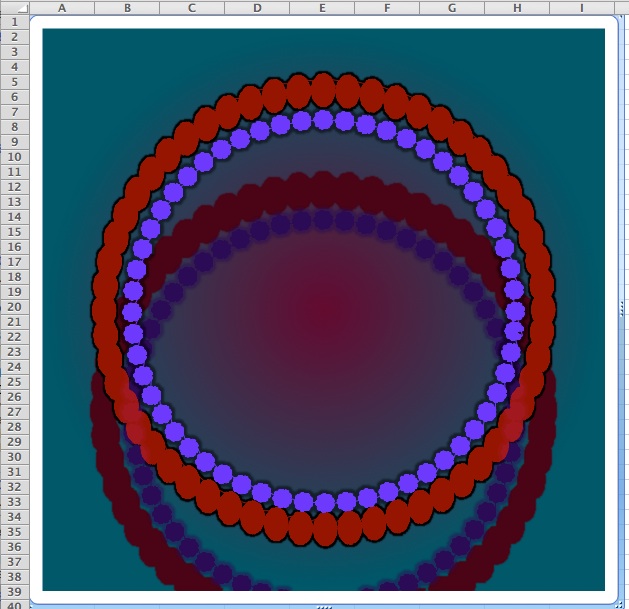This screenshot has height=609, width=629.
Task: Select row 13 header
Action: pos(14,202)
